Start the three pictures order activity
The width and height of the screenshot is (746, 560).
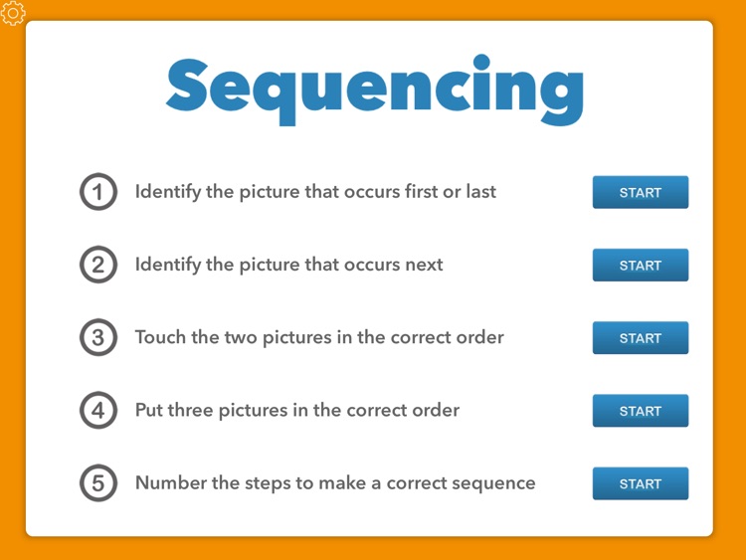[x=640, y=411]
